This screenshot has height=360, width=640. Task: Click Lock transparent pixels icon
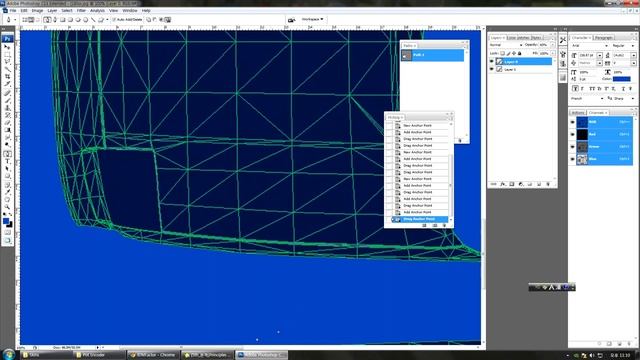click(503, 53)
